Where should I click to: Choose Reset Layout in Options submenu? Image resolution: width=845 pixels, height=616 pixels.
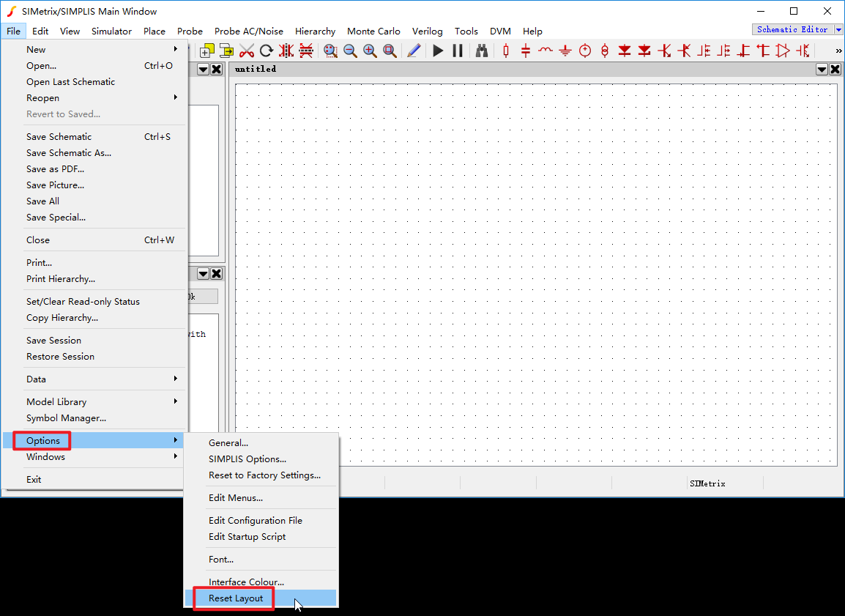(261, 598)
